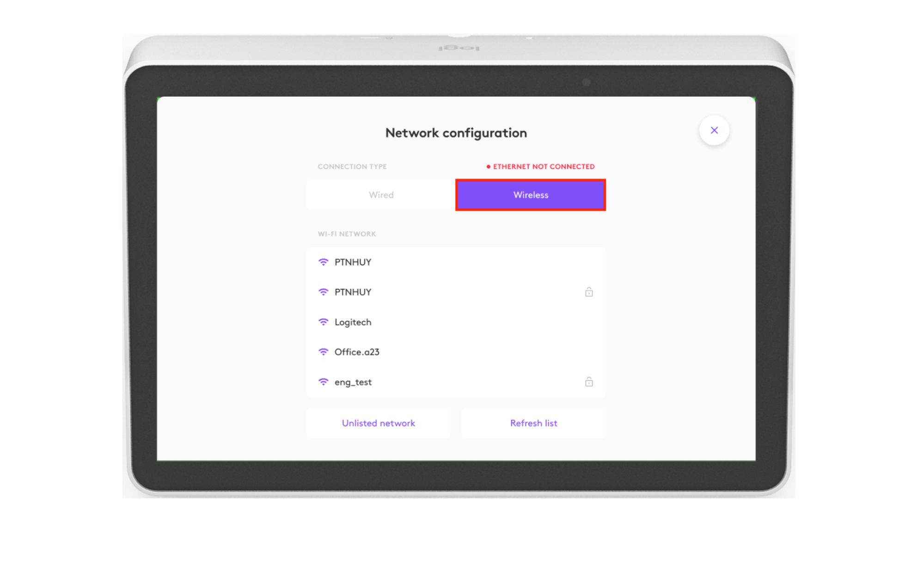Select the open PTNHUY network name

(x=353, y=262)
